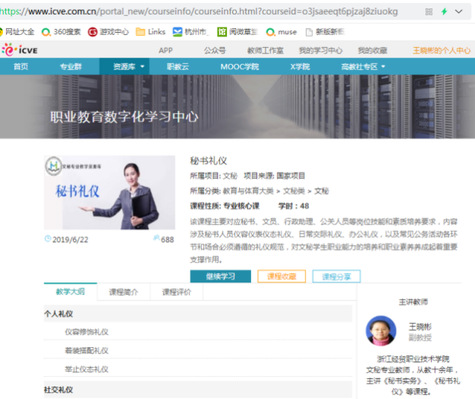Screen dimensions: 475x399
Task: Open 教师工作室 link
Action: click(265, 50)
